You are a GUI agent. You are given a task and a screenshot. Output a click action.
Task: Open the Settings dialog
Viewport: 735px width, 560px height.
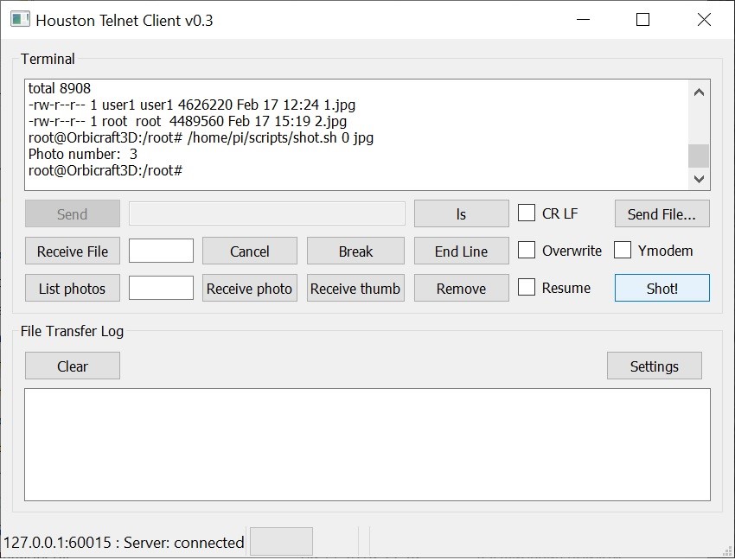point(654,366)
